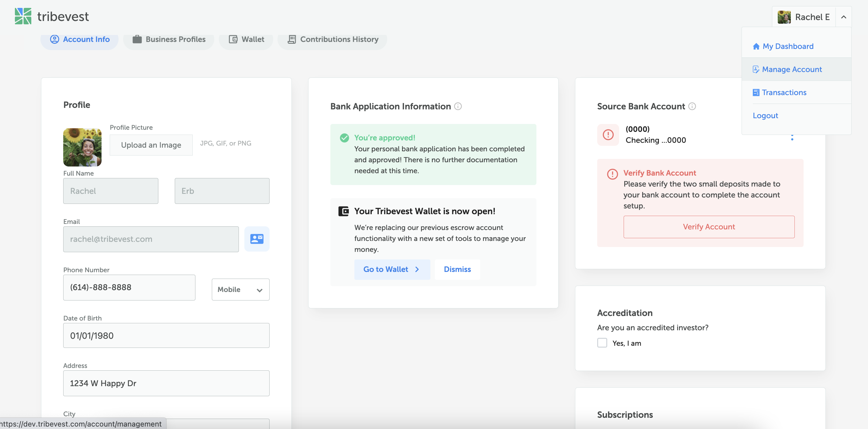Click the sunflower profile picture

pyautogui.click(x=82, y=147)
